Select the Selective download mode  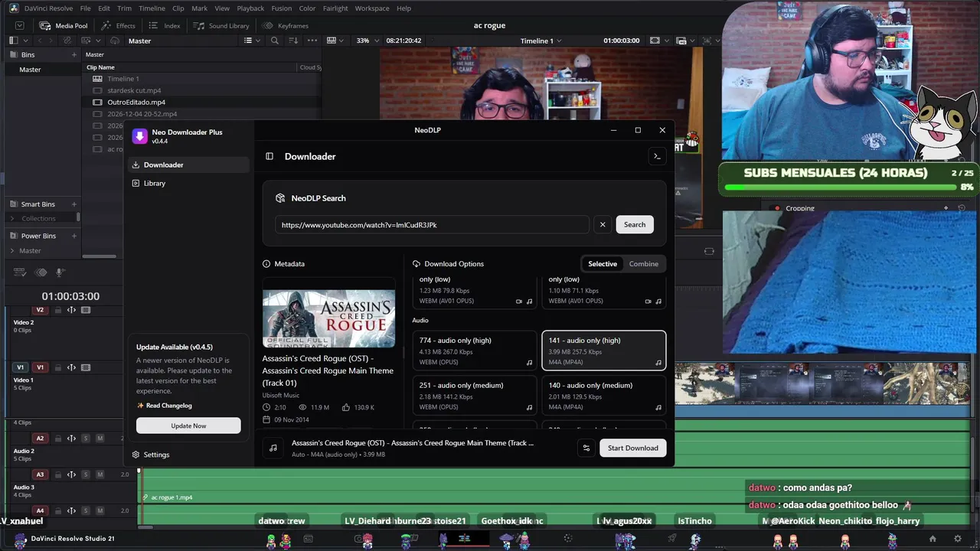[x=603, y=264]
